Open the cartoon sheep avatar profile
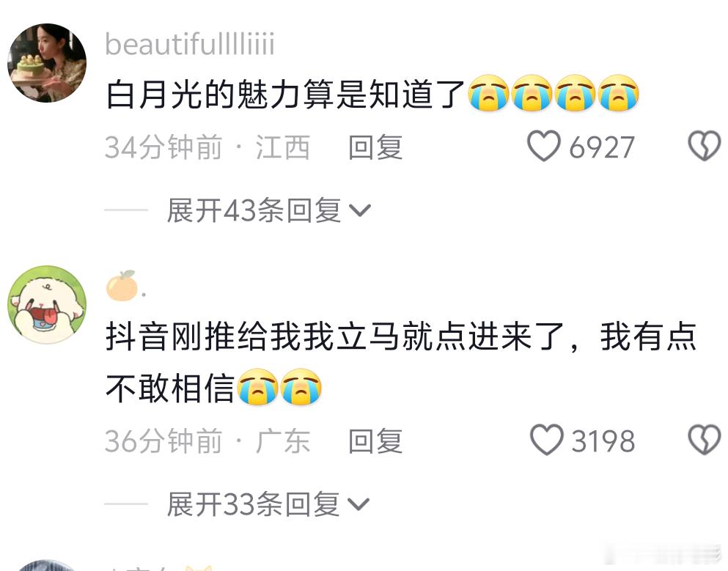 [47, 304]
